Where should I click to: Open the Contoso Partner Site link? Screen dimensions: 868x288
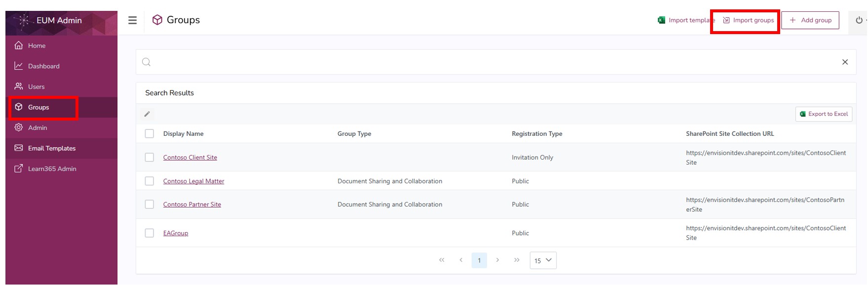192,205
